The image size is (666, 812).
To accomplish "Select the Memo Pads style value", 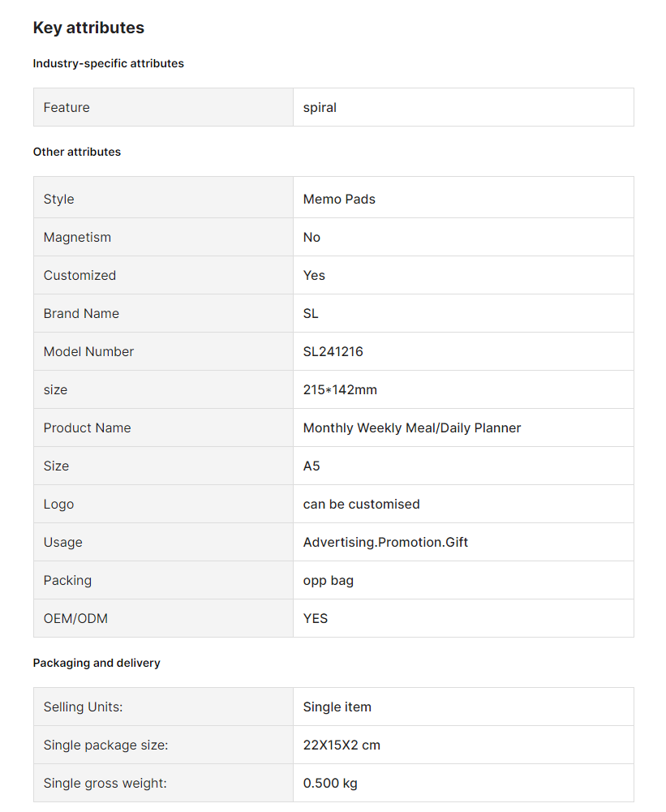I will click(x=339, y=199).
